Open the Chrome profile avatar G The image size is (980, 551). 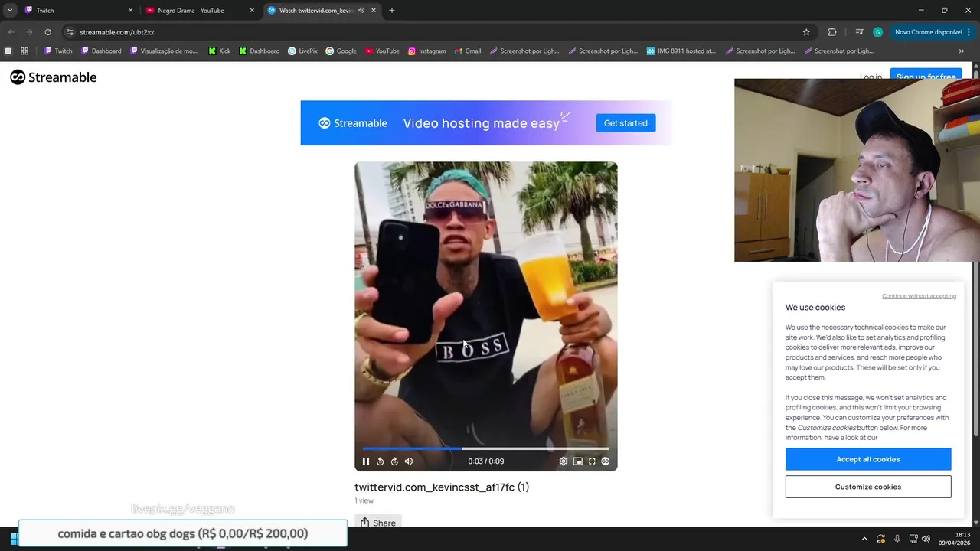tap(877, 32)
